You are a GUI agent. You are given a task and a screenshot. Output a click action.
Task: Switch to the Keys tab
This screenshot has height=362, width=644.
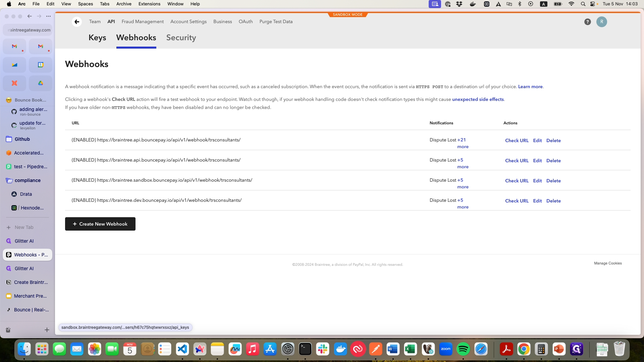97,38
